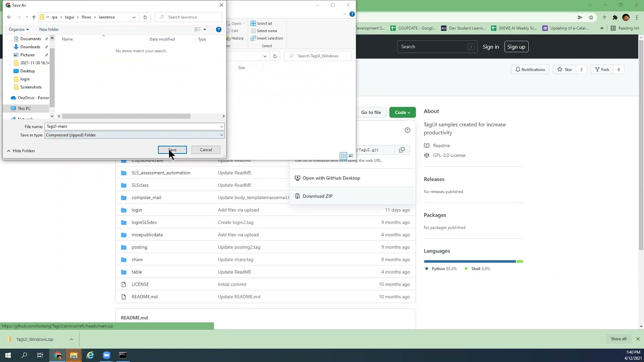Open Screenshots folder in sidebar

coord(31,87)
